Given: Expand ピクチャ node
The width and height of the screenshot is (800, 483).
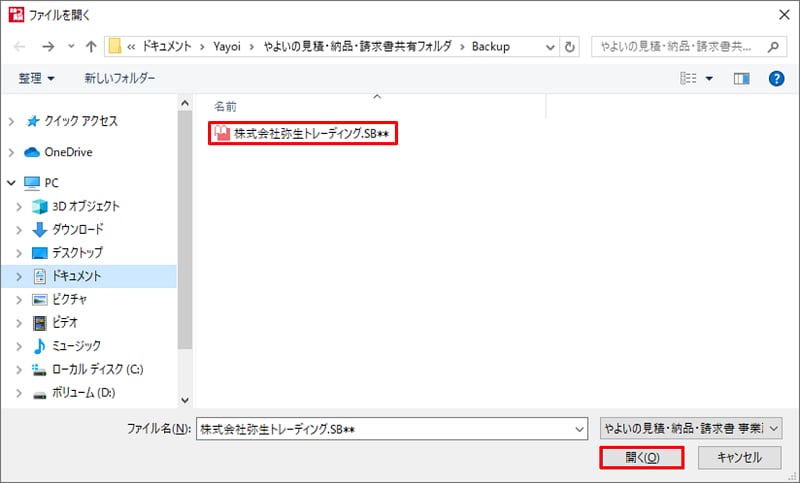Looking at the screenshot, I should point(19,300).
